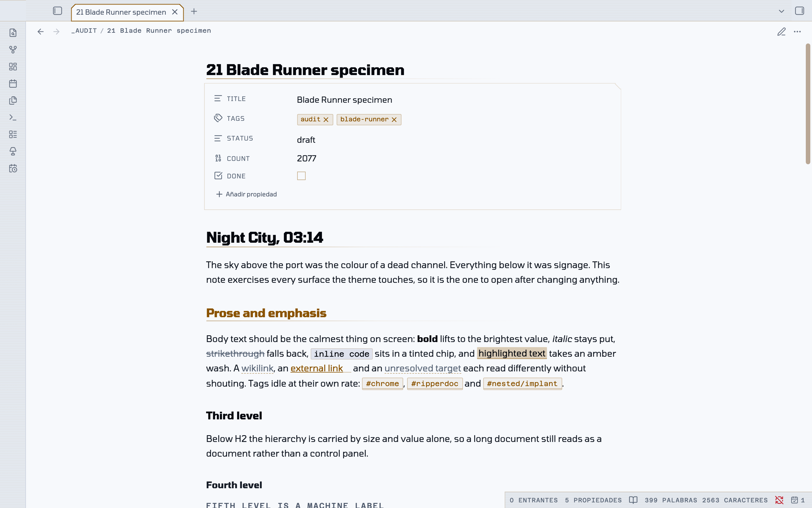
Task: Click the vertical scrollbar thumb
Action: [x=808, y=104]
